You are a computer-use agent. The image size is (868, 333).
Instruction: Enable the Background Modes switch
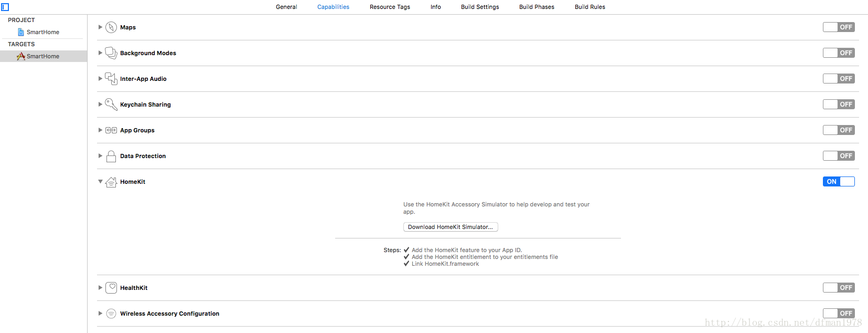pyautogui.click(x=839, y=53)
